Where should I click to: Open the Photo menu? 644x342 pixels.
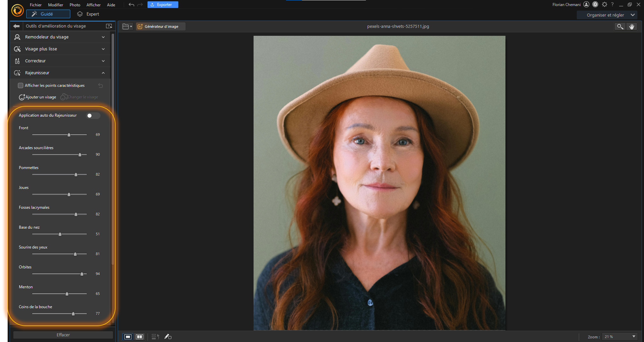pyautogui.click(x=74, y=5)
